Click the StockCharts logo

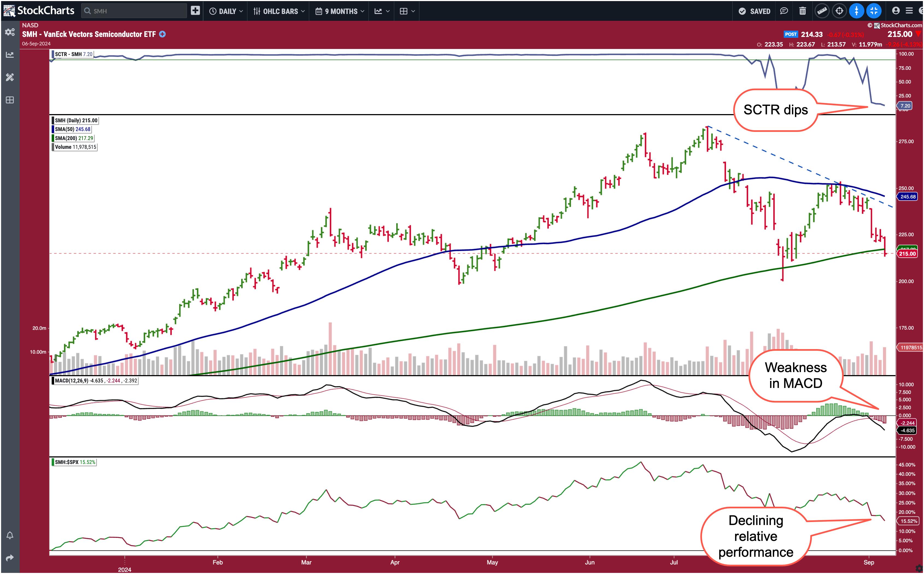(39, 10)
